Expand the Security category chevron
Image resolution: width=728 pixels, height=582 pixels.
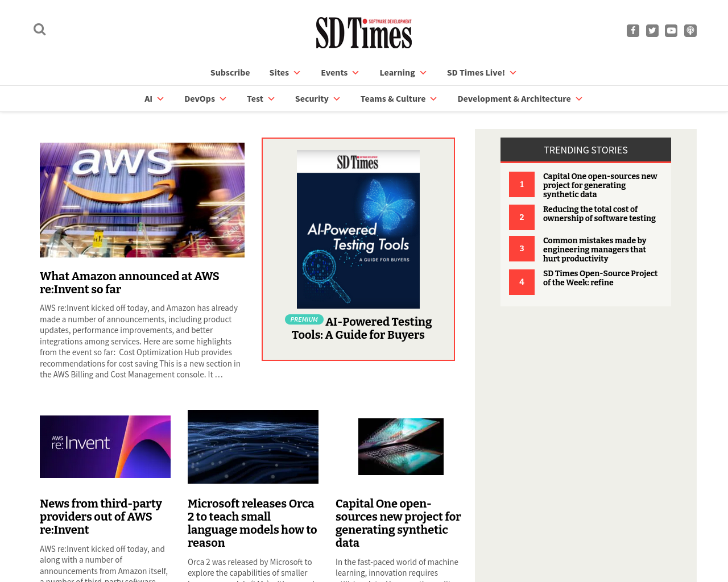[x=337, y=99]
